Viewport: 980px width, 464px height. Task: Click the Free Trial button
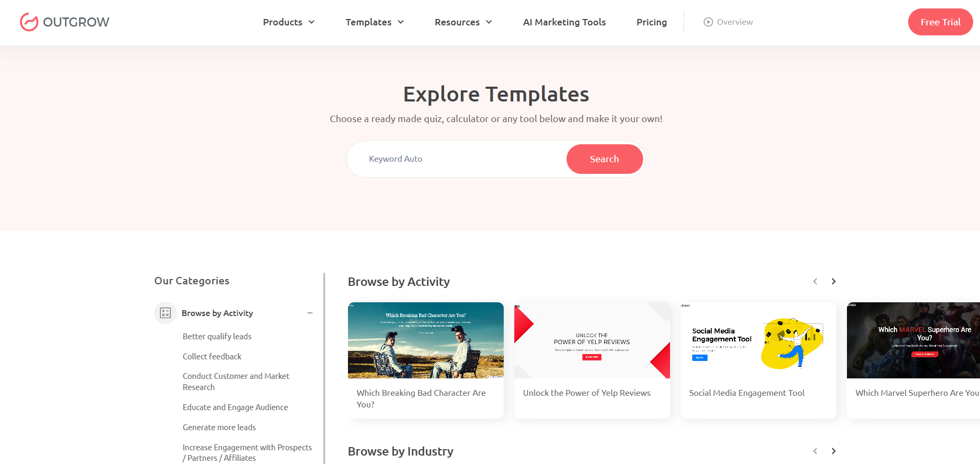pos(940,22)
